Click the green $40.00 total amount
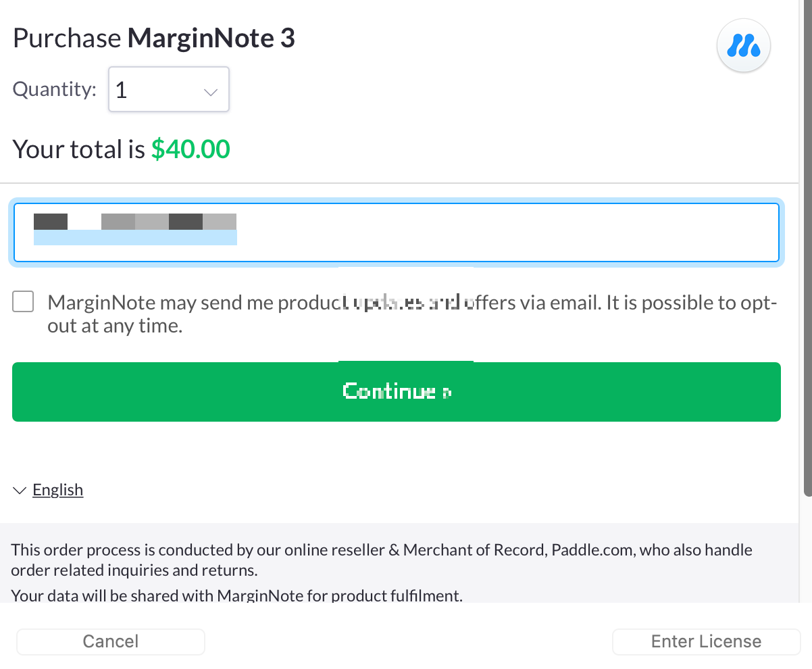Viewport: 812px width, 669px height. [191, 149]
